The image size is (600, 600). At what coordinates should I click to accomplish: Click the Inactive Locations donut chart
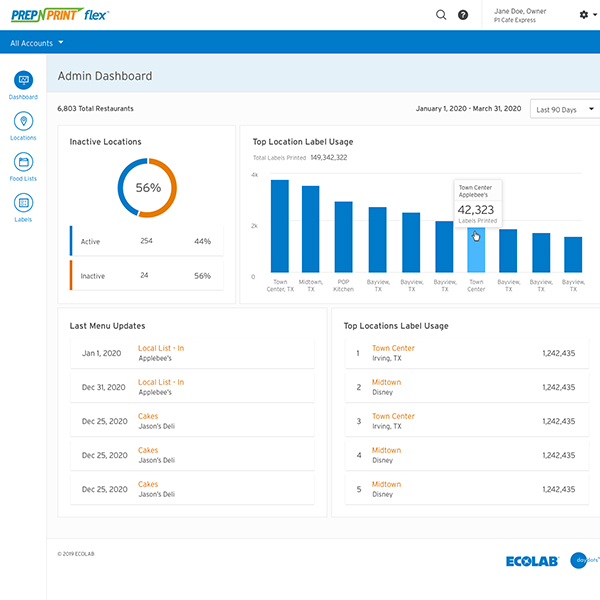tap(147, 187)
